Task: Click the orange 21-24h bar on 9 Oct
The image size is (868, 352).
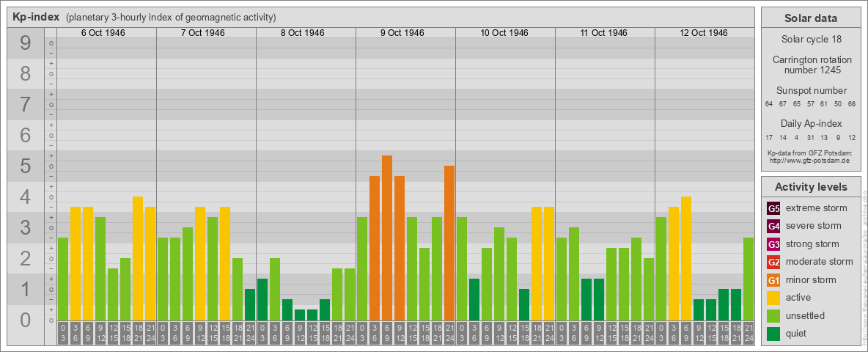Action: pyautogui.click(x=449, y=243)
